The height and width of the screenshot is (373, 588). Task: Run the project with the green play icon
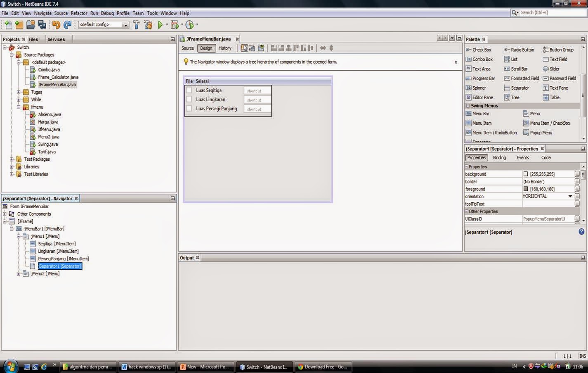coord(161,25)
